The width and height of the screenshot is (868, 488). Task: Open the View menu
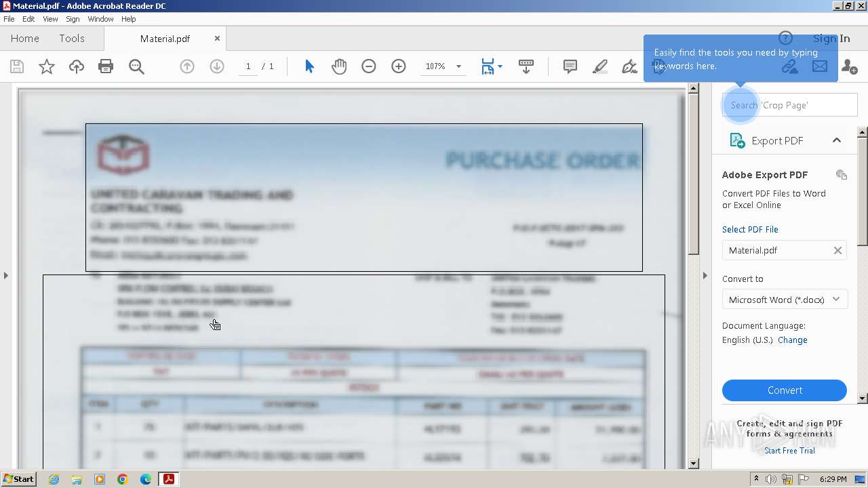tap(50, 19)
